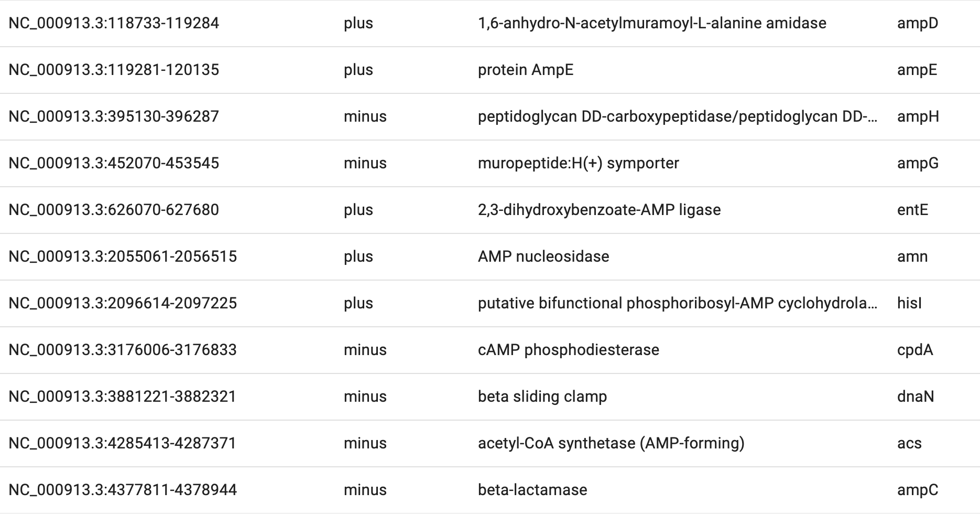Click the protein AmpE description
Viewport: 980px width, 514px height.
[525, 70]
